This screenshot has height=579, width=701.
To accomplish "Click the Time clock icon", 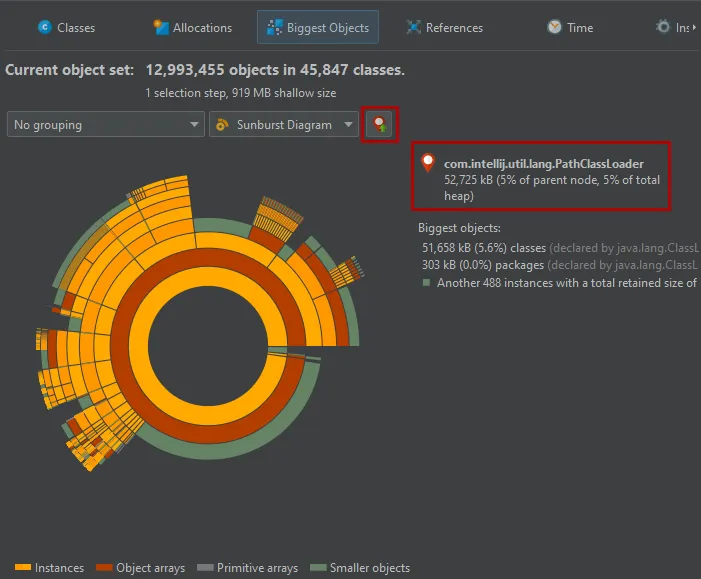I will pos(554,27).
